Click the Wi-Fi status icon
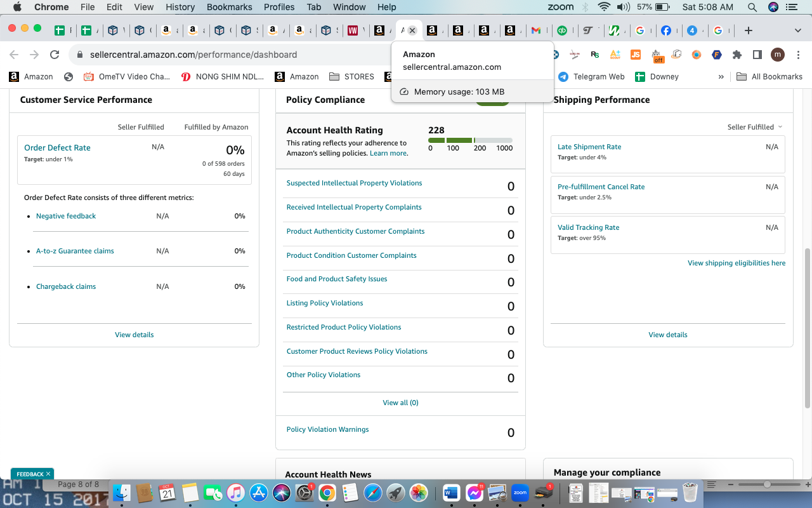Screen dimensions: 812x508 tap(603, 7)
